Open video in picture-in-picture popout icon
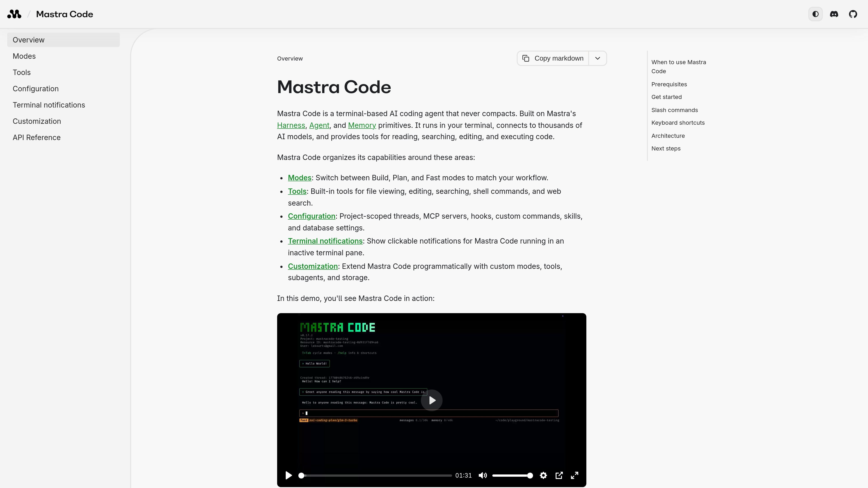The width and height of the screenshot is (868, 488). pos(559,475)
